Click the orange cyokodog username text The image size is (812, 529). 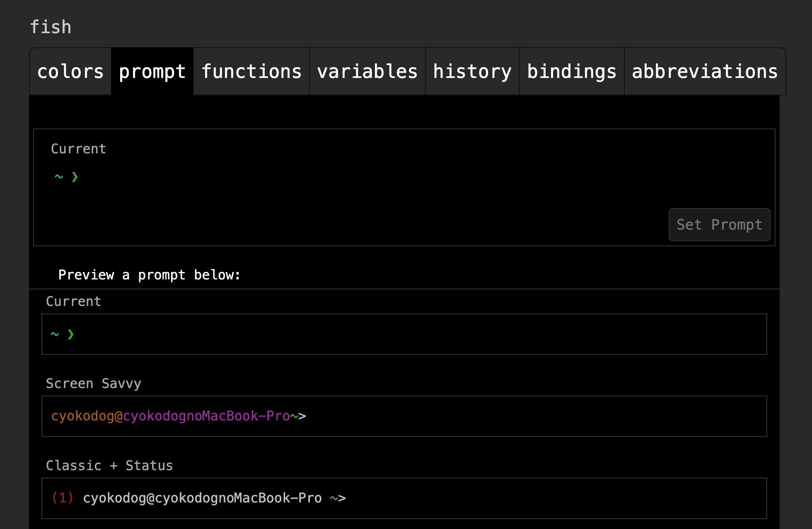82,416
